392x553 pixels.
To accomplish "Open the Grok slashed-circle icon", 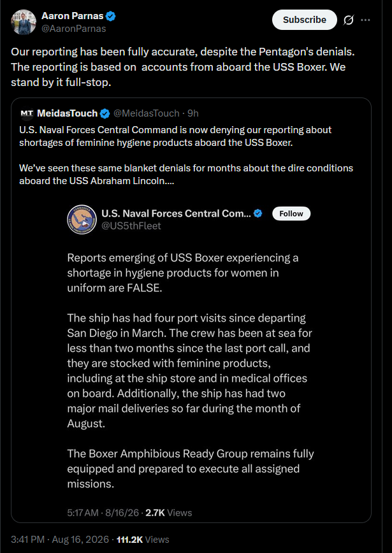I will pos(348,20).
